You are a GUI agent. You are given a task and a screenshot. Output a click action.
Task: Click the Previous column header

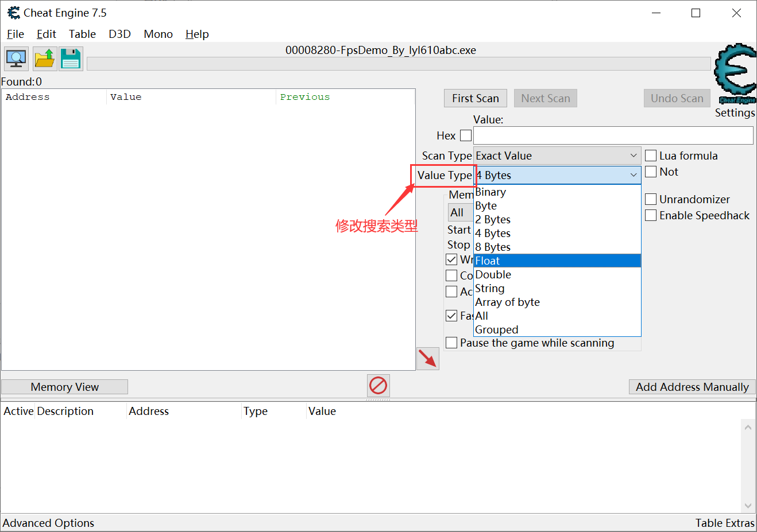coord(345,97)
